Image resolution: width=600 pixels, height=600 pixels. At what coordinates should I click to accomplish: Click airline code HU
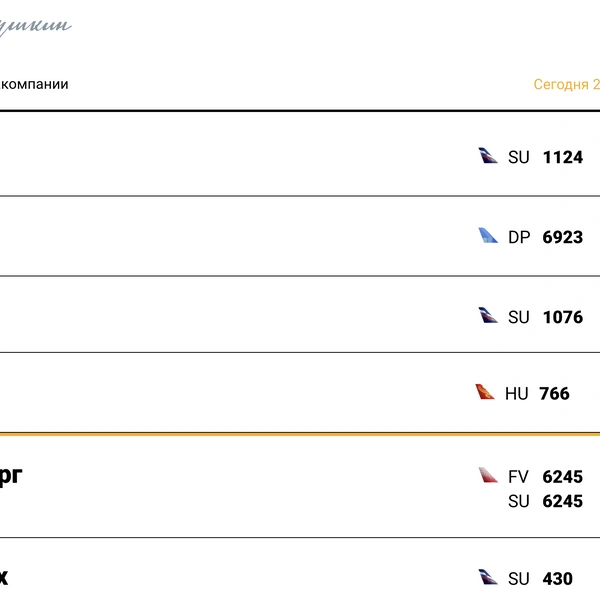tap(516, 394)
